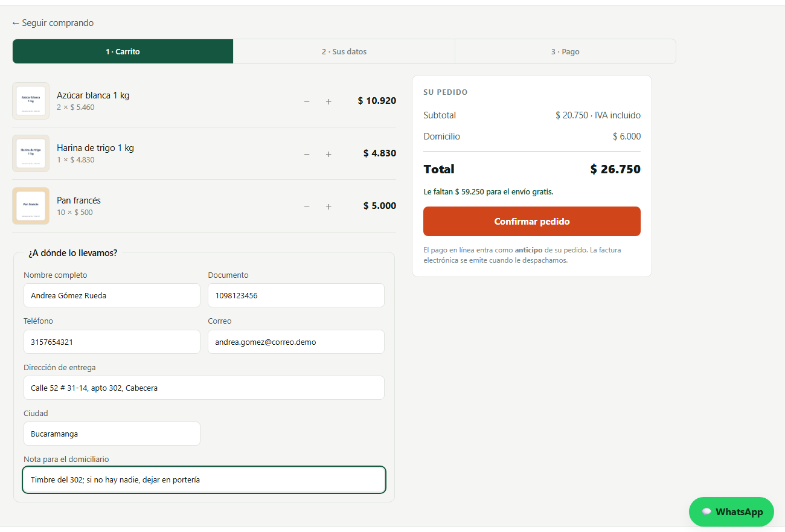Select the free shipping notice text

pos(489,192)
